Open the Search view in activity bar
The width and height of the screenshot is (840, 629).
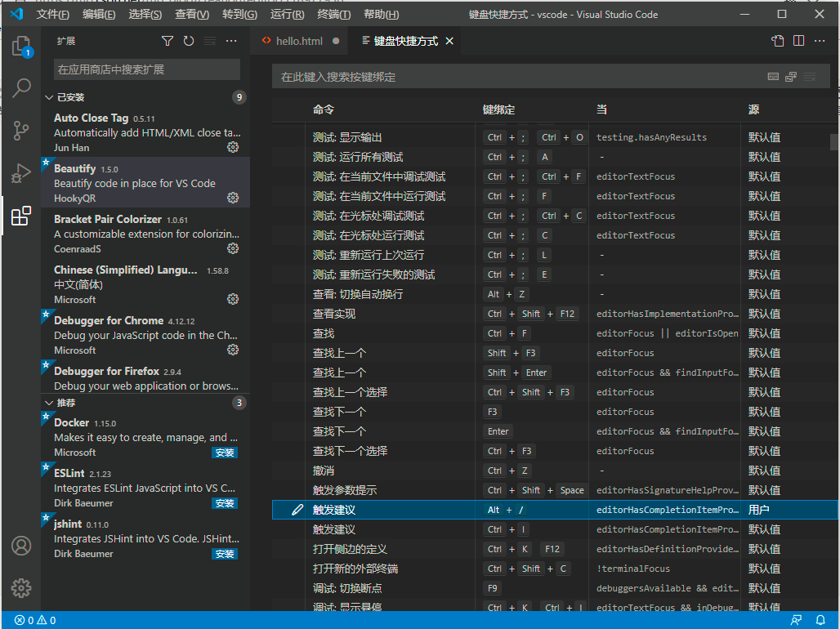click(x=21, y=87)
